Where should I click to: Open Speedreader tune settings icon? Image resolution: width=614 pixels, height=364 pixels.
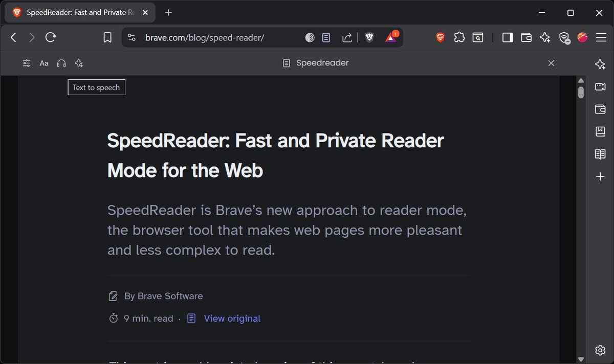point(27,63)
